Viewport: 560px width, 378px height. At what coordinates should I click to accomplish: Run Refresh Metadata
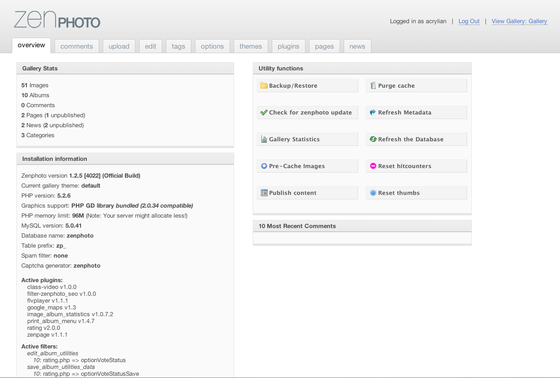click(x=417, y=113)
